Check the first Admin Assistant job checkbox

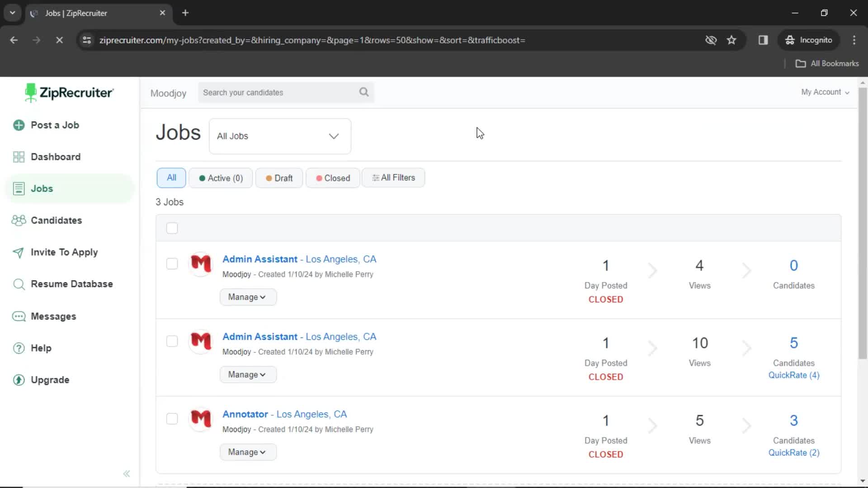[x=172, y=263]
